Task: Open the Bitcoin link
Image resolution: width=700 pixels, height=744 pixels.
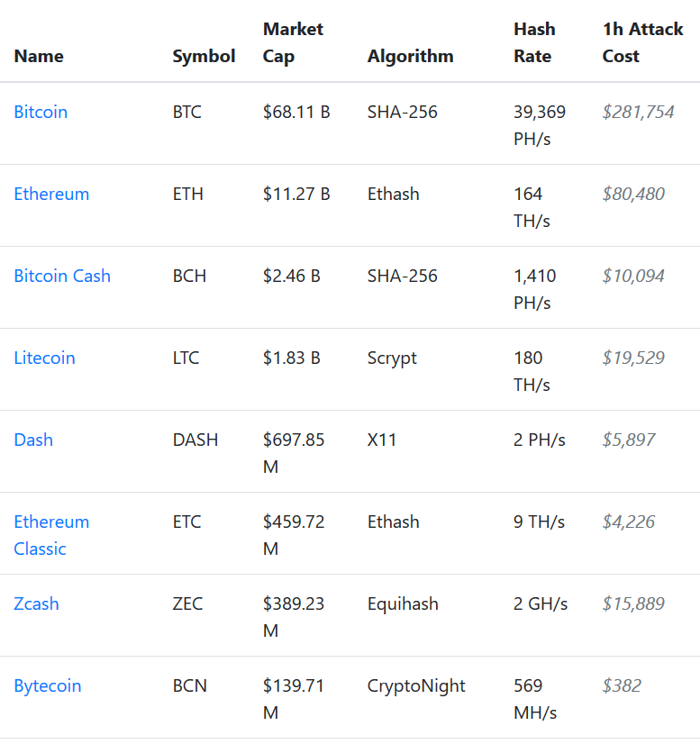Action: tap(41, 112)
